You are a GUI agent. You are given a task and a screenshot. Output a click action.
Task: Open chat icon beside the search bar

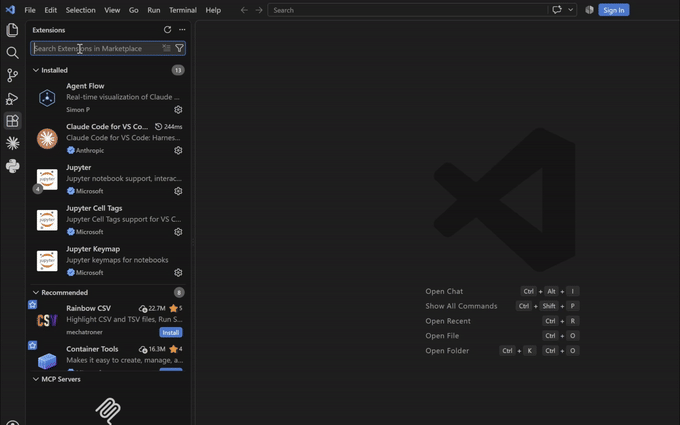click(x=557, y=10)
